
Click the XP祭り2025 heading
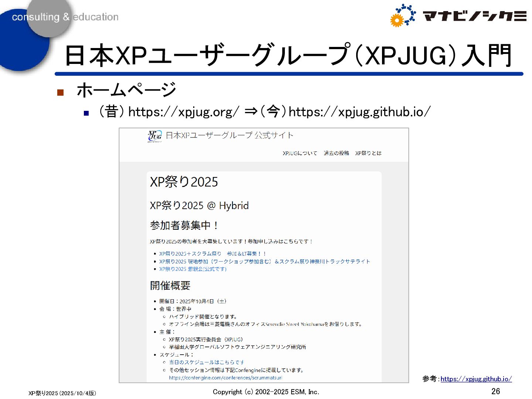(x=184, y=182)
